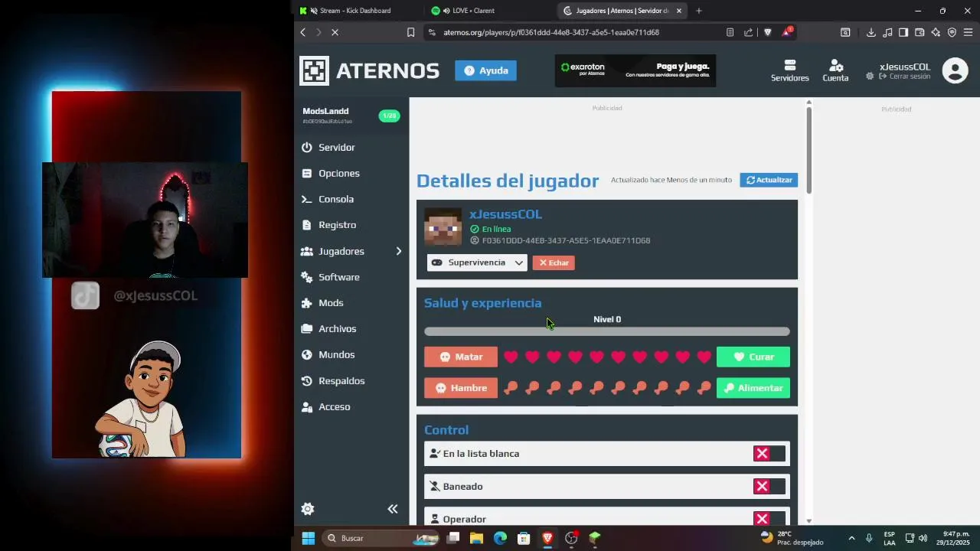
Task: Open Brave Rewards triangle icon
Action: coord(787,32)
